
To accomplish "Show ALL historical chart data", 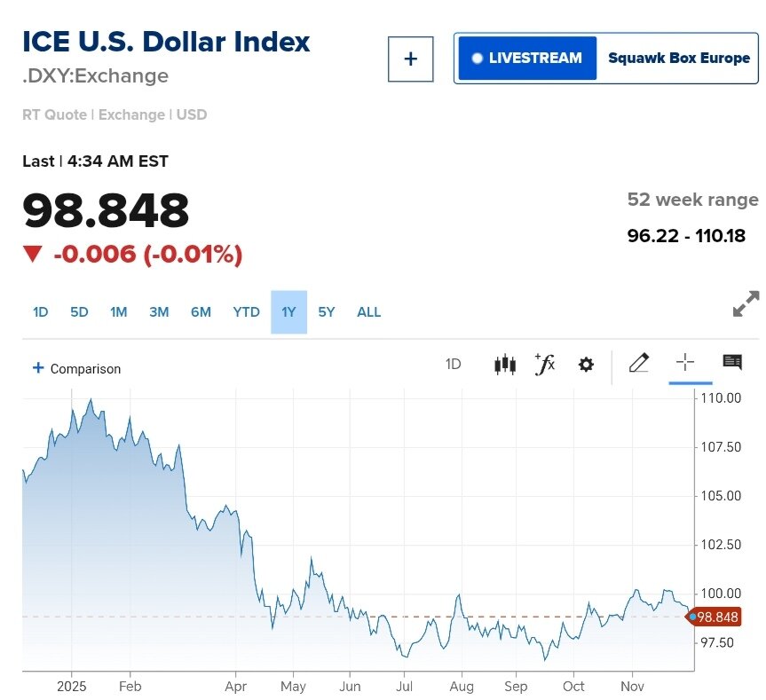I will tap(368, 312).
